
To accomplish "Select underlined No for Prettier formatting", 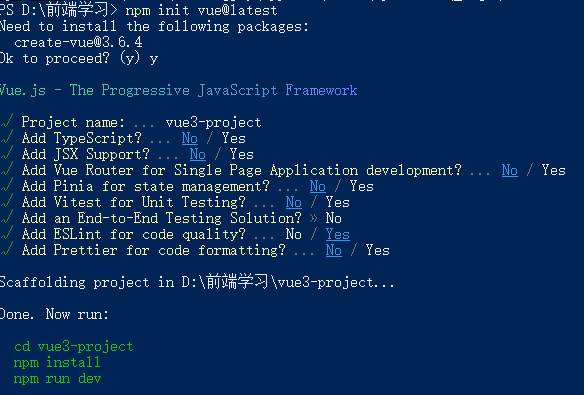I will (x=333, y=251).
